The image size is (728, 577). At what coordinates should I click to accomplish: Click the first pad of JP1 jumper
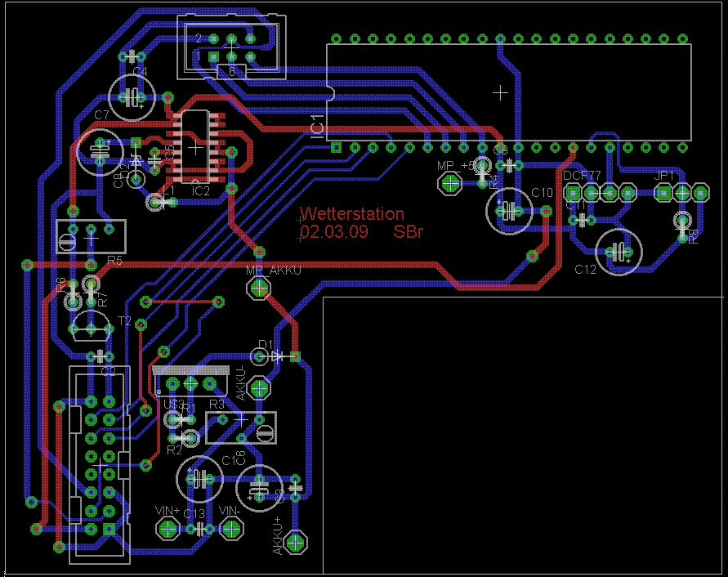pos(664,192)
